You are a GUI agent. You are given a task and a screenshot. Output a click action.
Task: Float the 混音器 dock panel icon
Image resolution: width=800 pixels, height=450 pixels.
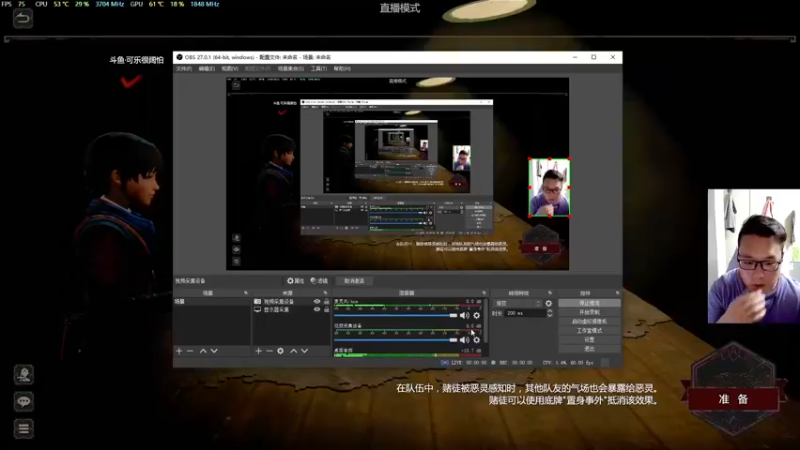pyautogui.click(x=484, y=293)
